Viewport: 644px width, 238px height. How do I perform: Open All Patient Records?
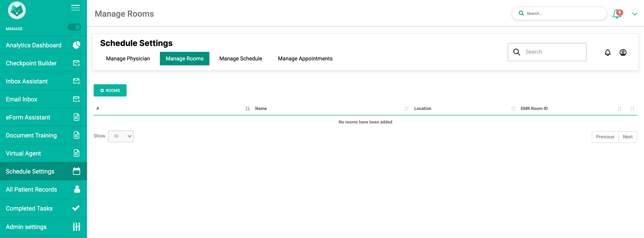coord(43,190)
